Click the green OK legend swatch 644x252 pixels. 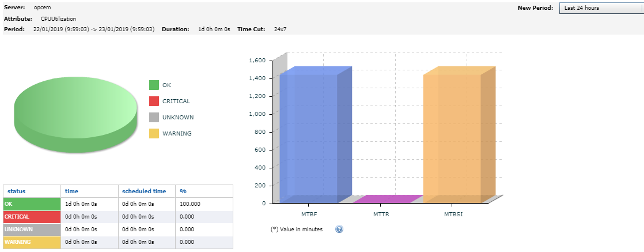pos(154,85)
